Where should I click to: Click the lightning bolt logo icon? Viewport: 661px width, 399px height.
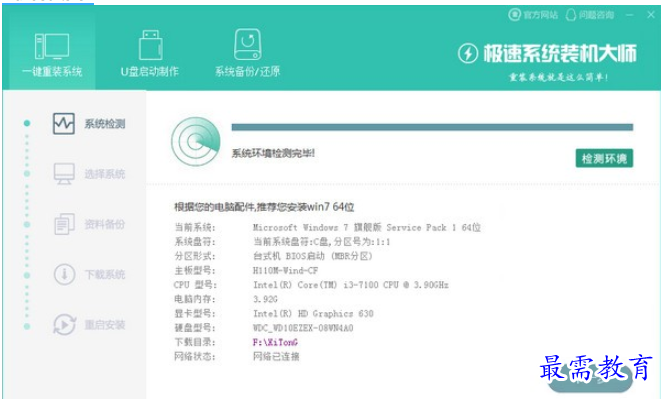click(x=468, y=54)
